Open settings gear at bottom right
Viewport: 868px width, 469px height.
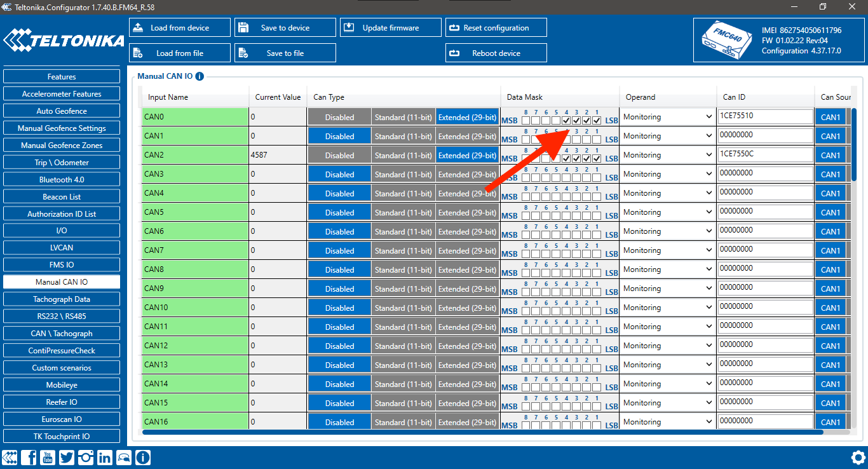click(x=858, y=457)
